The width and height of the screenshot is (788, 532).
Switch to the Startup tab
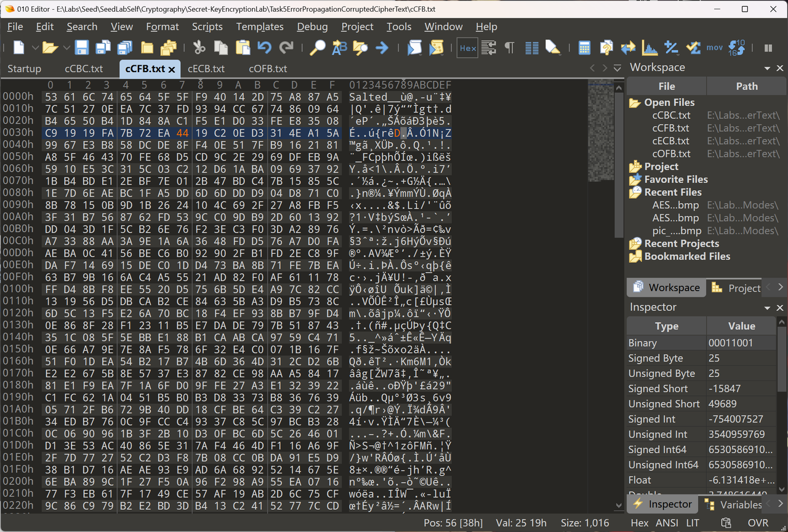click(24, 68)
